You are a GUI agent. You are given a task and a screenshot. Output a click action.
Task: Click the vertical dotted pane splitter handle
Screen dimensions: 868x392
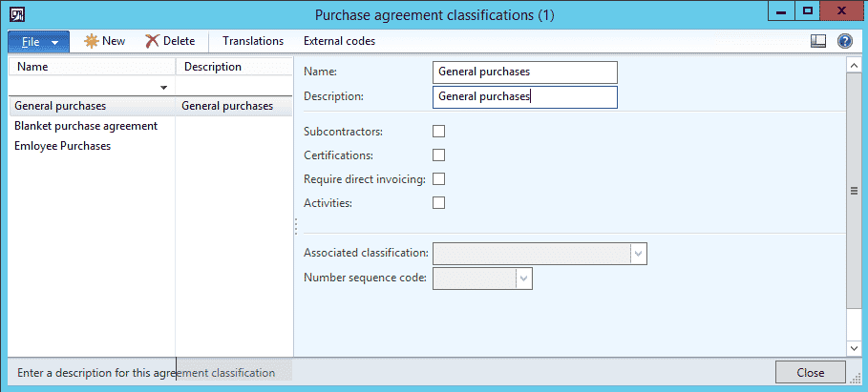pyautogui.click(x=296, y=226)
